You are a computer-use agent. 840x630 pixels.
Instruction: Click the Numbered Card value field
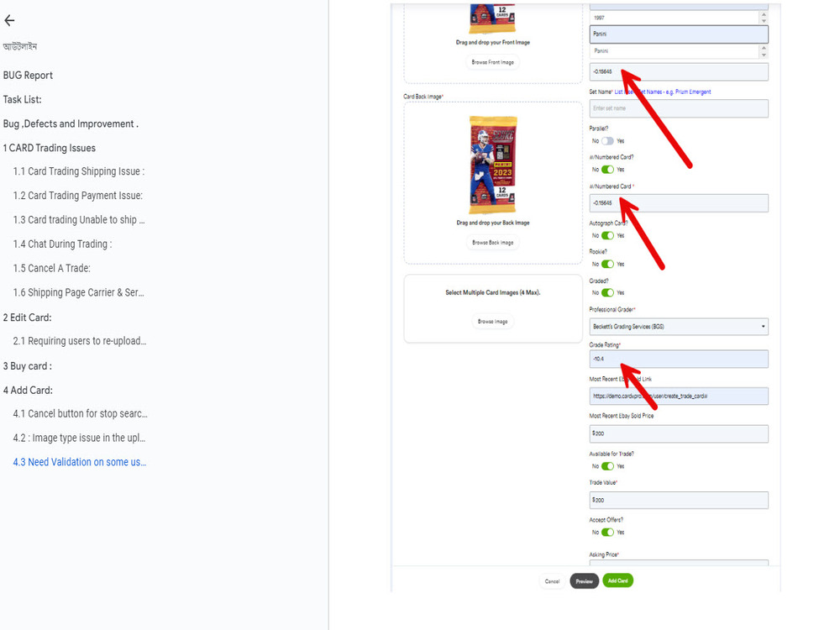(x=679, y=203)
